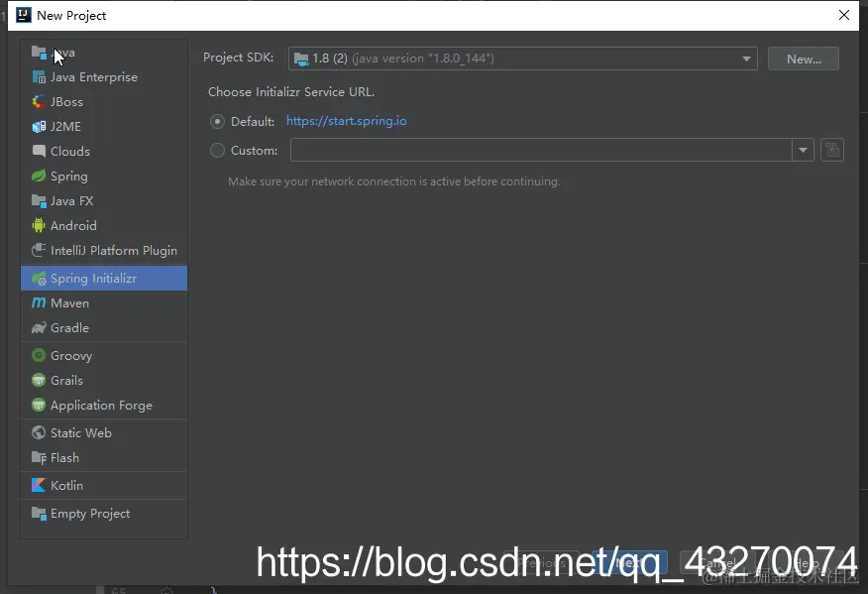Select the Custom service URL radio button
This screenshot has height=594, width=868.
click(x=218, y=150)
